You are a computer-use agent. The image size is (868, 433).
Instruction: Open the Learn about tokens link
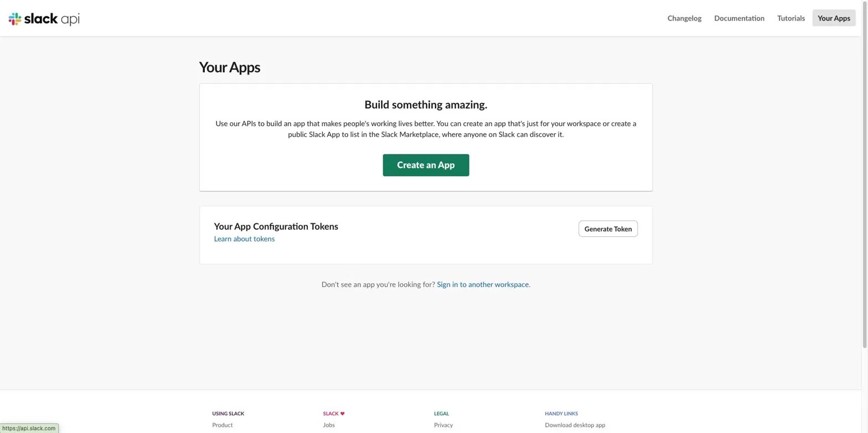coord(244,239)
